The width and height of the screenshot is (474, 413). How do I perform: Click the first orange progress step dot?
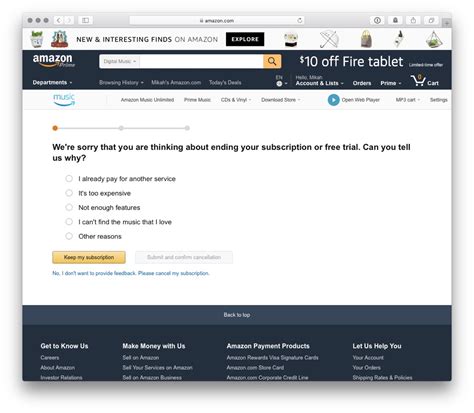(x=55, y=128)
